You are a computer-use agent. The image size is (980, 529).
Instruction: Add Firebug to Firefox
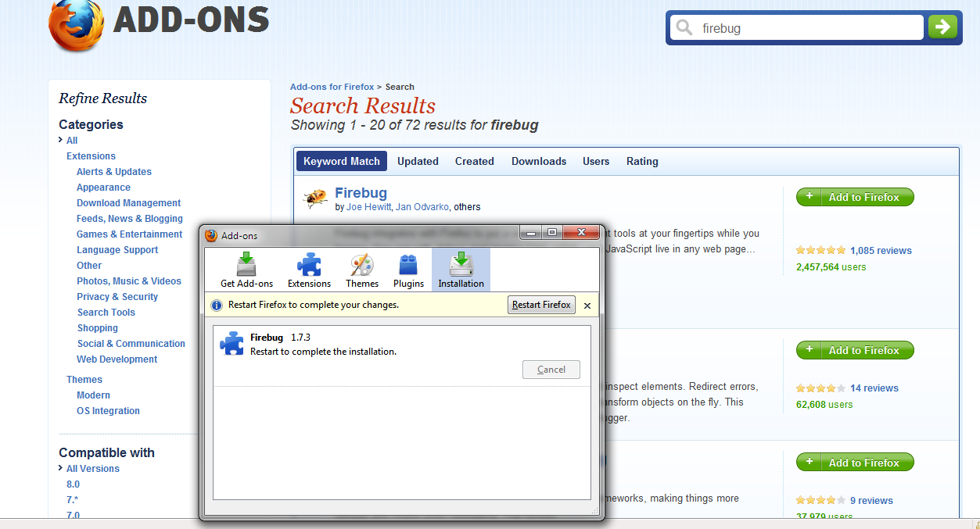[855, 197]
